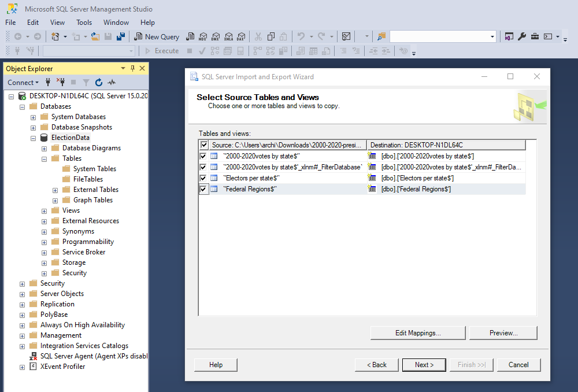Screen dimensions: 578x392
Task: Collapse the ElectionData database node
Action: [x=33, y=137]
